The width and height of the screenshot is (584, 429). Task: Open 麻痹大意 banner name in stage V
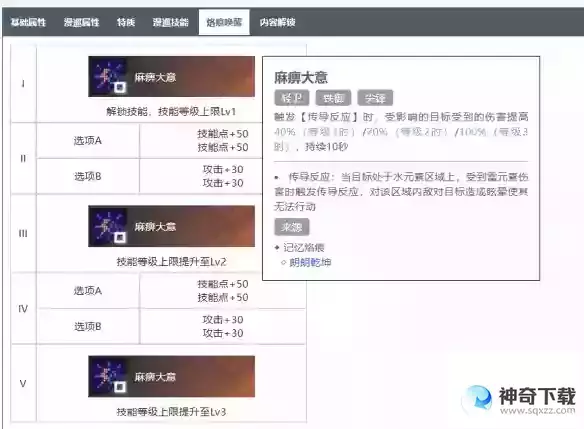pos(155,377)
